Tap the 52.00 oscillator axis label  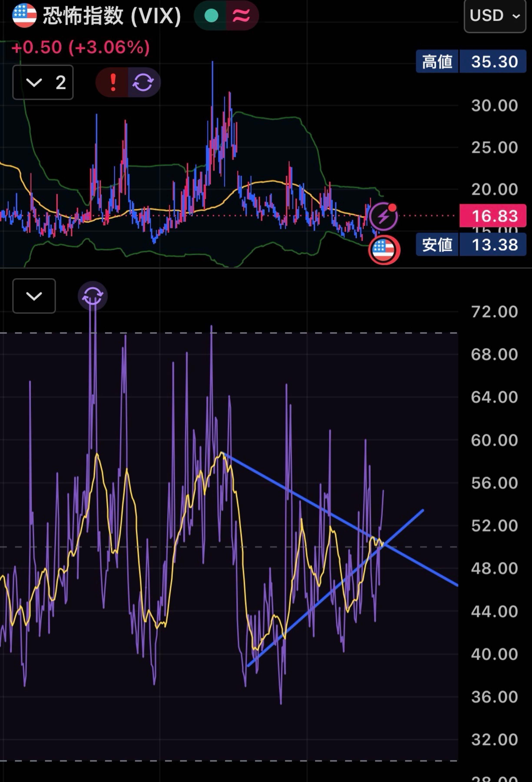[x=494, y=526]
